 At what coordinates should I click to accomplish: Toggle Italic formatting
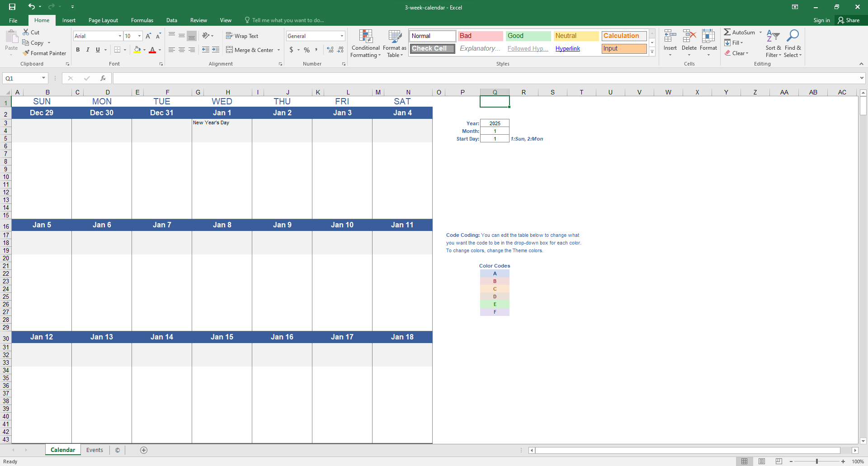point(88,50)
